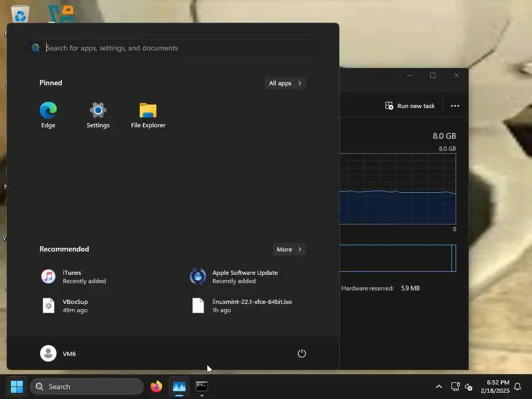Click the muted volume tray icon

point(469,387)
